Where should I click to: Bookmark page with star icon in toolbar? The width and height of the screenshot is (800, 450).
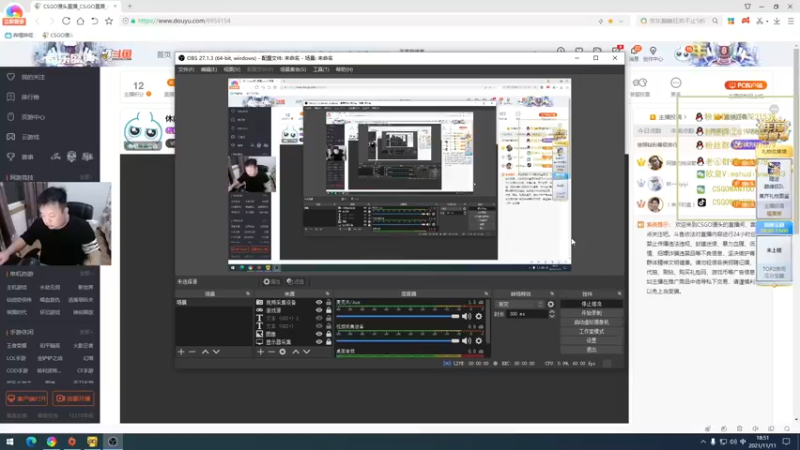pyautogui.click(x=109, y=21)
